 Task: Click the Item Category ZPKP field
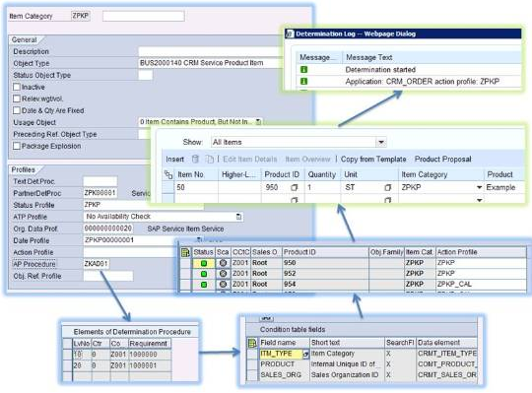(x=81, y=16)
